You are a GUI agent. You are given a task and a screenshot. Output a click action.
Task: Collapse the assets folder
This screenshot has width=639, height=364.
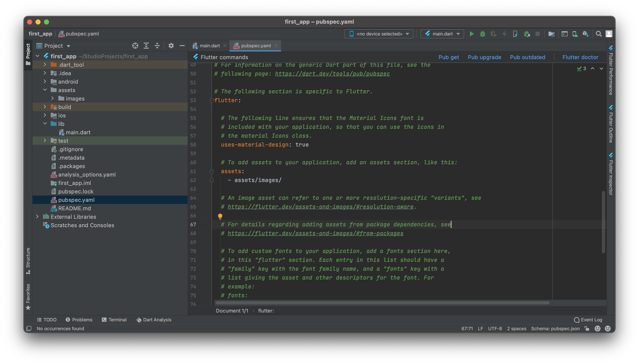45,90
